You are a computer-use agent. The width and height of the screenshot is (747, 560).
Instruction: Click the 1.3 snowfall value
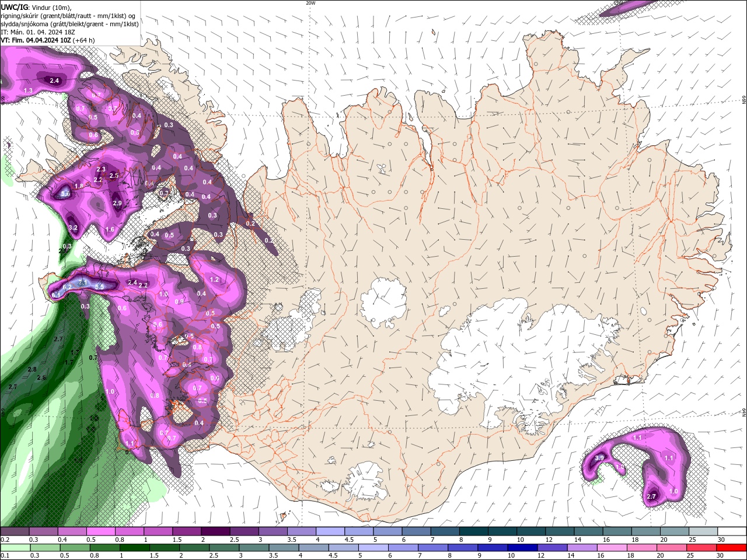28,90
